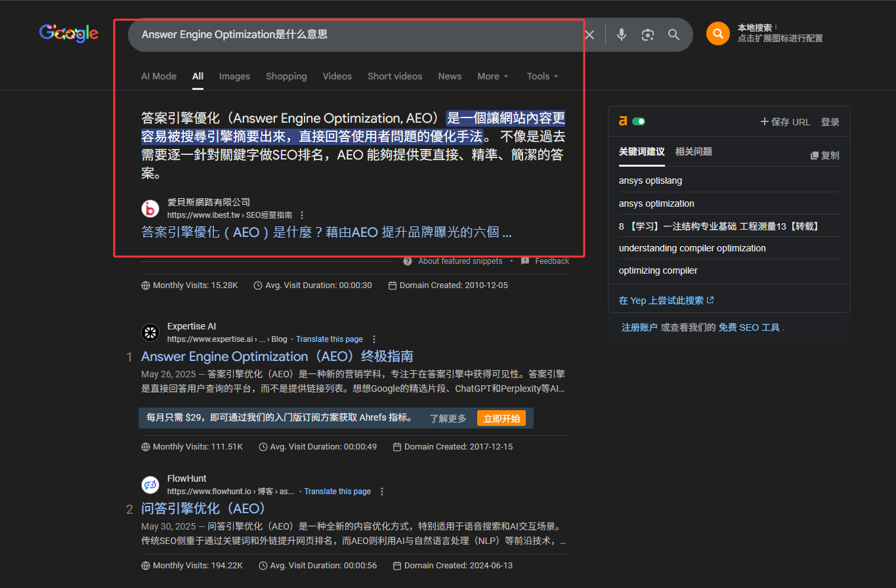Switch to 相关问题 tab
Viewport: 896px width, 588px height.
point(694,152)
